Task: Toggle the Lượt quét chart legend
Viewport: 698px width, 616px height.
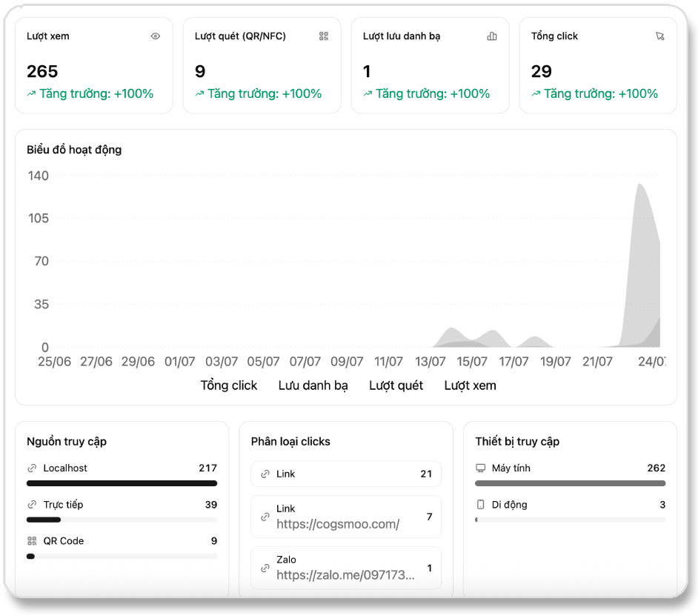Action: [396, 385]
